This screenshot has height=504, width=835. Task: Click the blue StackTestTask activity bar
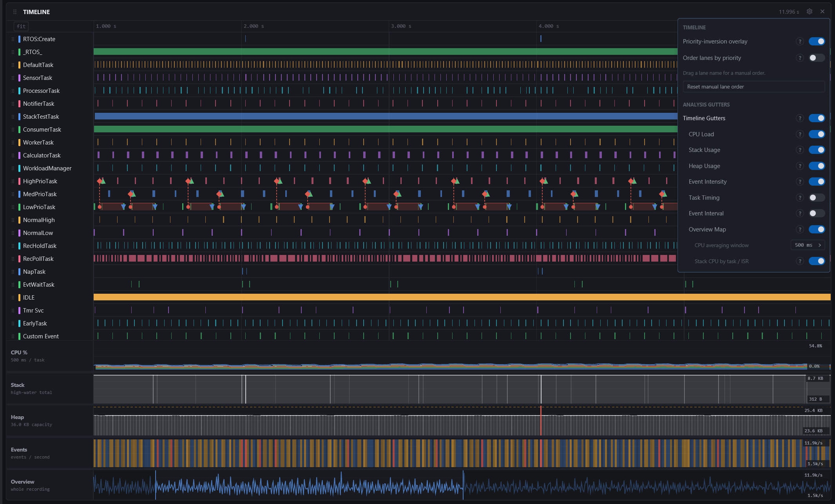386,116
